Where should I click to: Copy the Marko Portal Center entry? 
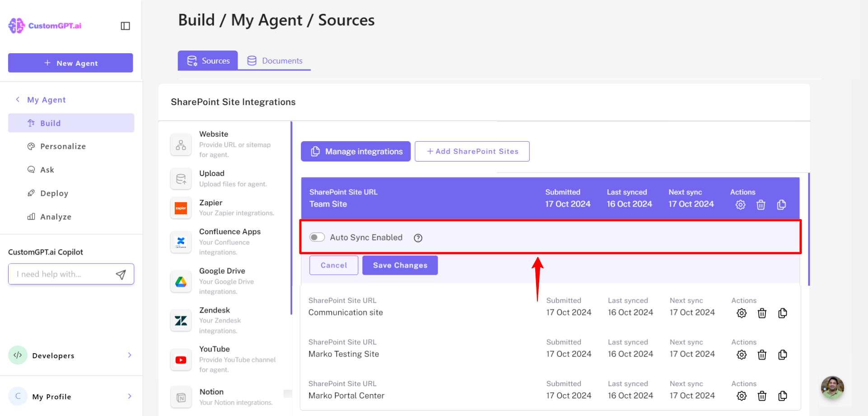[783, 396]
